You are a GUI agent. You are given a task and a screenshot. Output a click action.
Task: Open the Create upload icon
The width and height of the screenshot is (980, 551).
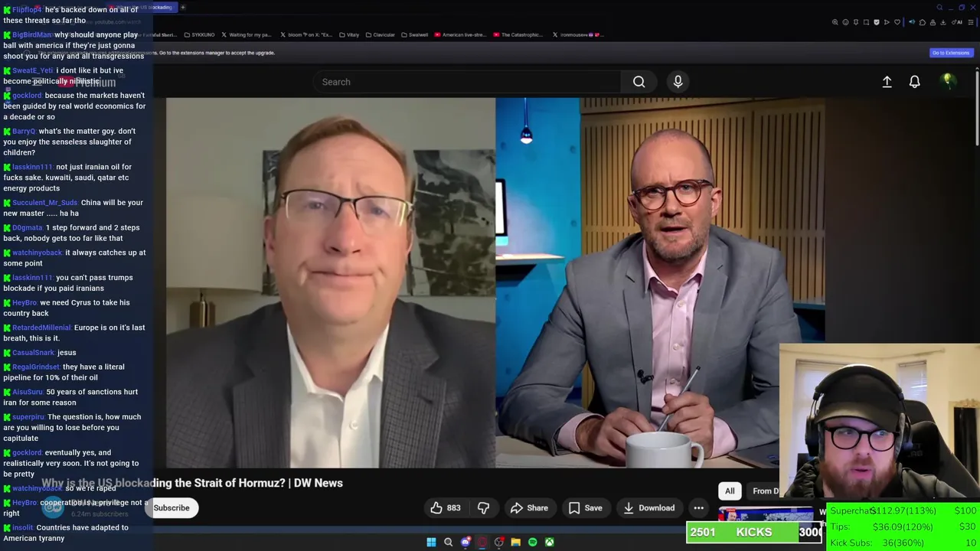point(887,82)
